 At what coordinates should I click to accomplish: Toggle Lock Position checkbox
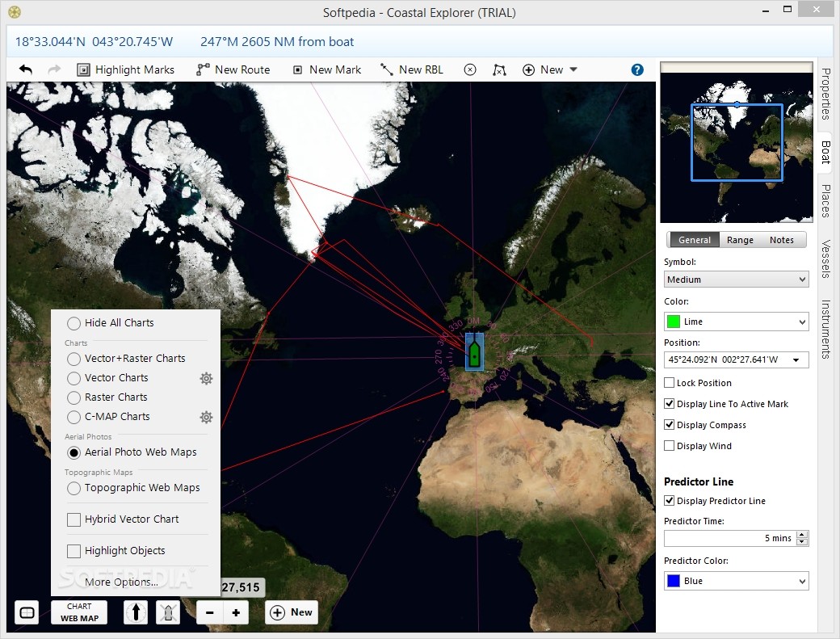coord(669,383)
